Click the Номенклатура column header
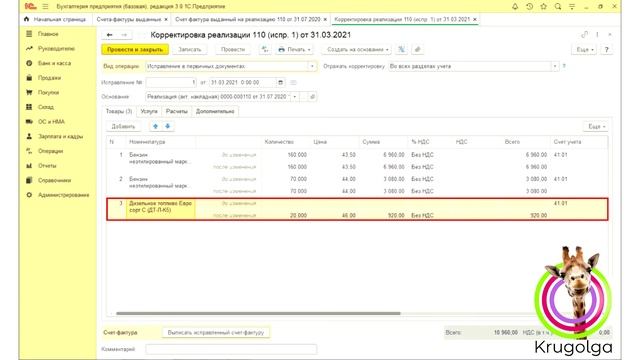 pyautogui.click(x=147, y=142)
